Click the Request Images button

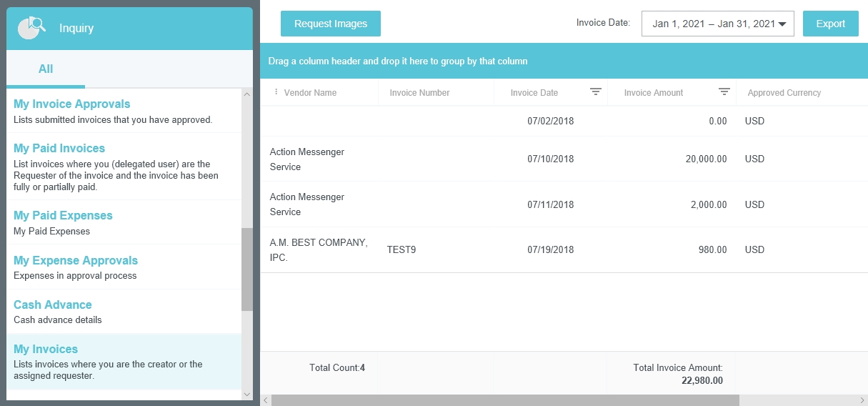tap(330, 24)
